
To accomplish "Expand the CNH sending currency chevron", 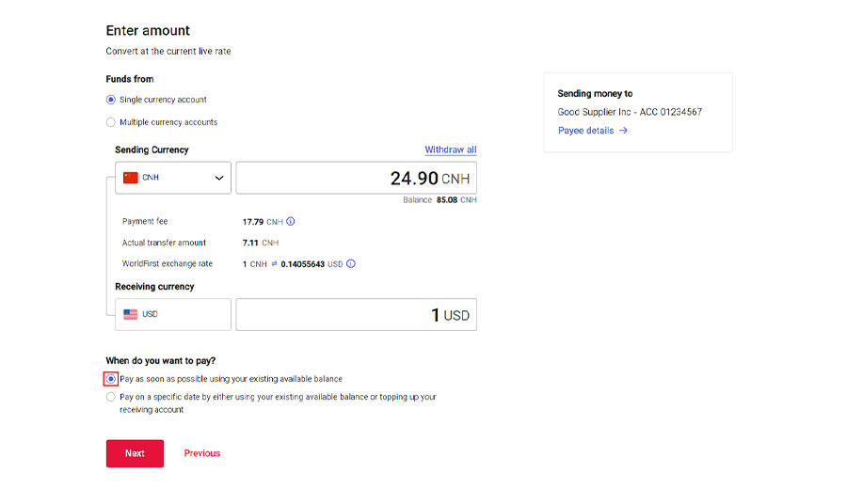I will point(219,178).
